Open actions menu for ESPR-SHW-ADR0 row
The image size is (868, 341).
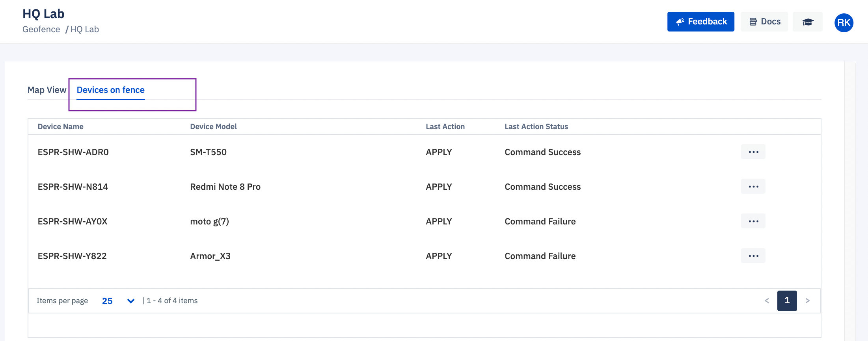pos(753,152)
